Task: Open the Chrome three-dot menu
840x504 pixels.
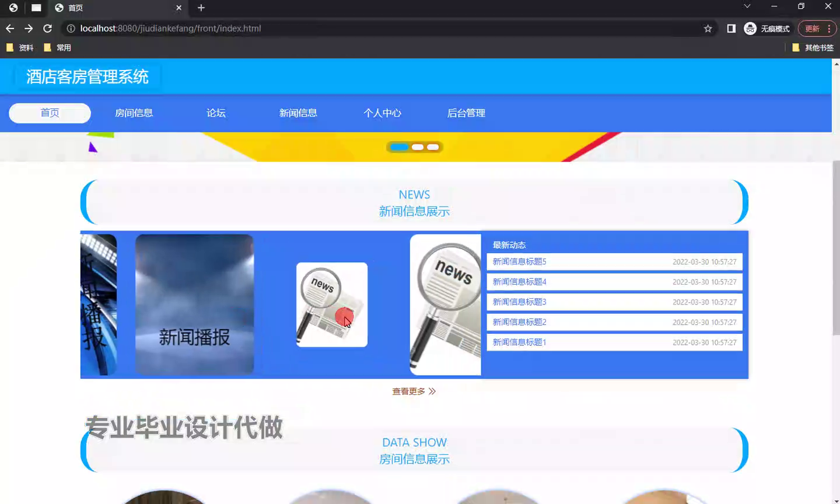Action: (829, 29)
